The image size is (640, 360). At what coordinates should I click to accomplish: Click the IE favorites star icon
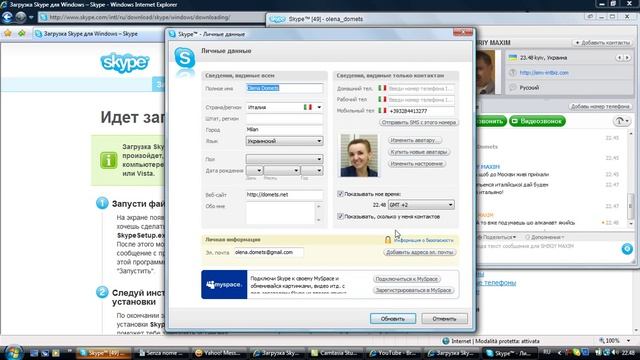pyautogui.click(x=8, y=33)
